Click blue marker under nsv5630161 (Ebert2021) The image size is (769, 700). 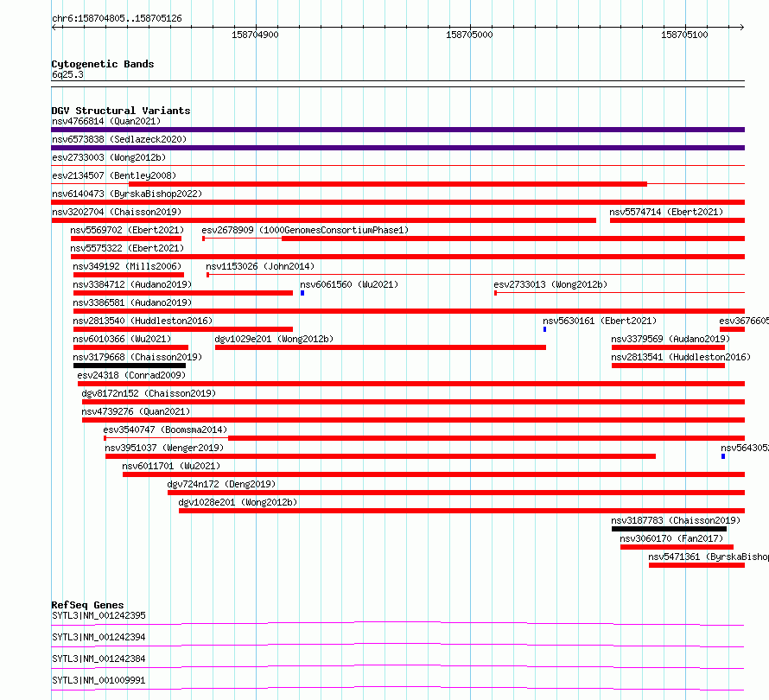click(x=545, y=329)
